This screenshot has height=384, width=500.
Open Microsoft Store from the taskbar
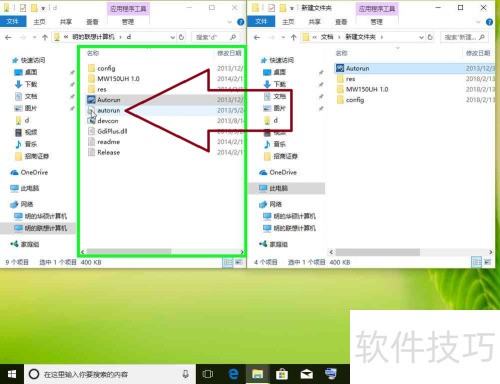pos(282,374)
